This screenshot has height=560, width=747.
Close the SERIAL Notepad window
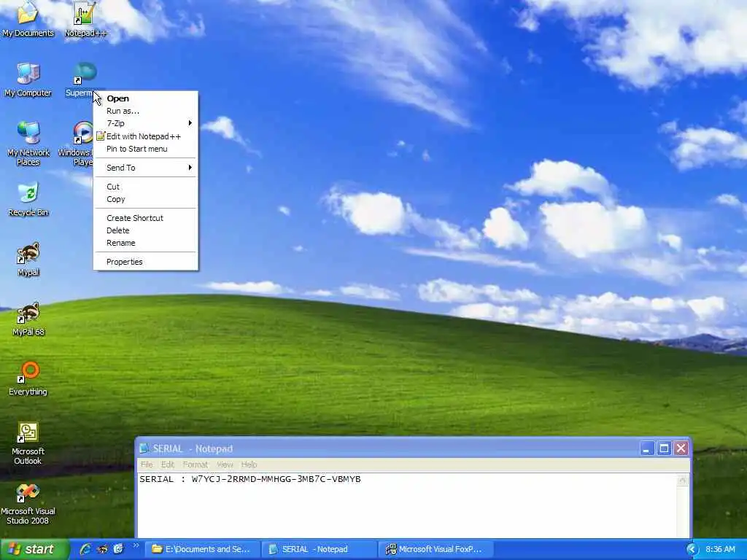[x=681, y=448]
